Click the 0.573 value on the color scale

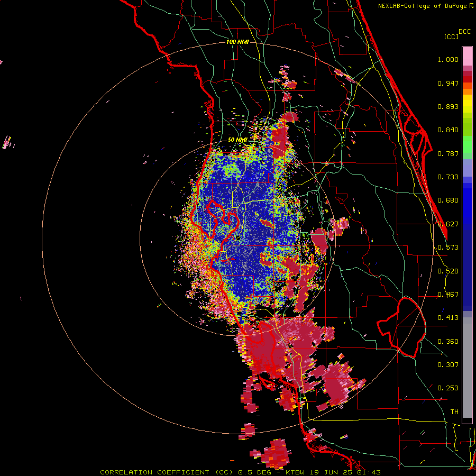point(448,248)
